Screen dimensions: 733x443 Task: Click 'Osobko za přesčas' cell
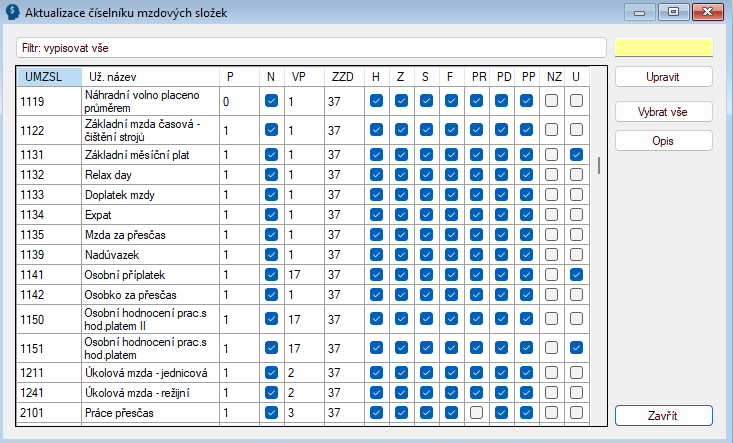coord(150,295)
